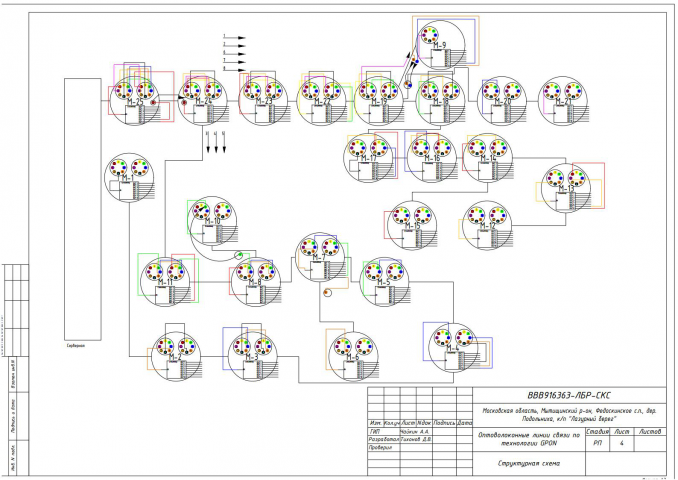Click the M-16 node label
The height and width of the screenshot is (480, 678).
click(x=432, y=159)
